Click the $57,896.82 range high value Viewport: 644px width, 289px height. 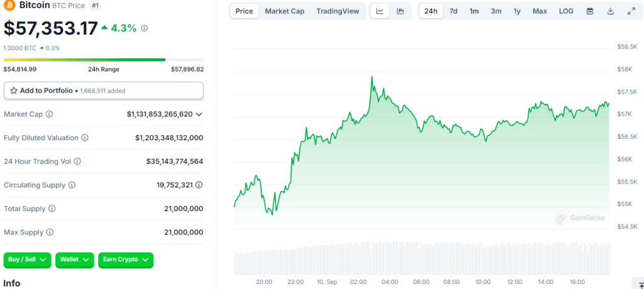click(187, 69)
